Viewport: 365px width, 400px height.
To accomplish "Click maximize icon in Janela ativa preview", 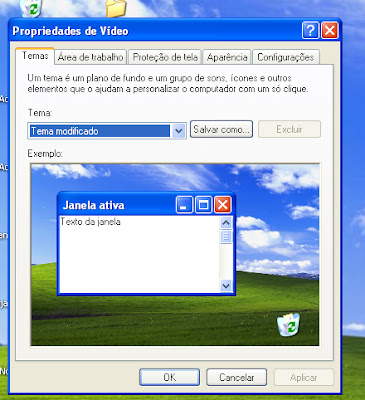I will (203, 204).
